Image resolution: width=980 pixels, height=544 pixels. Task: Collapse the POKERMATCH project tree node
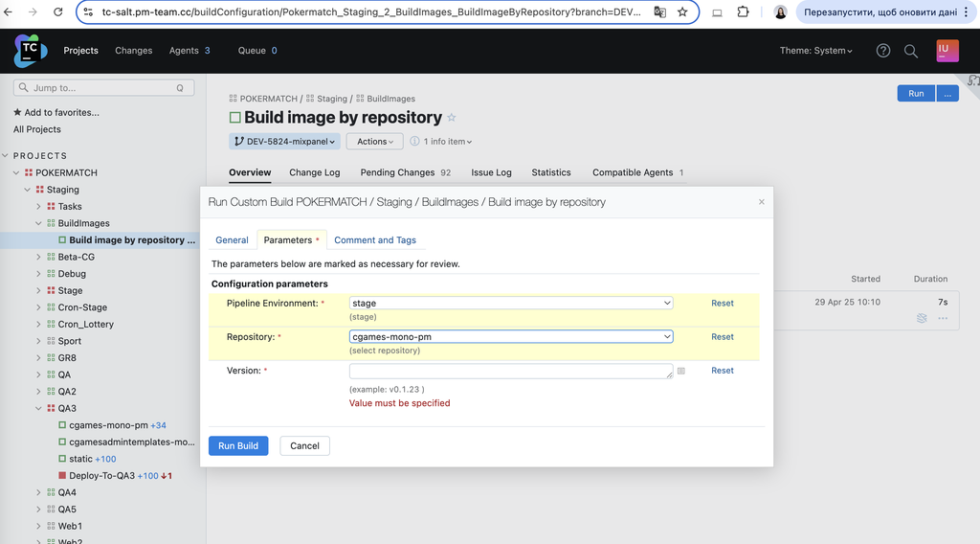tap(16, 172)
